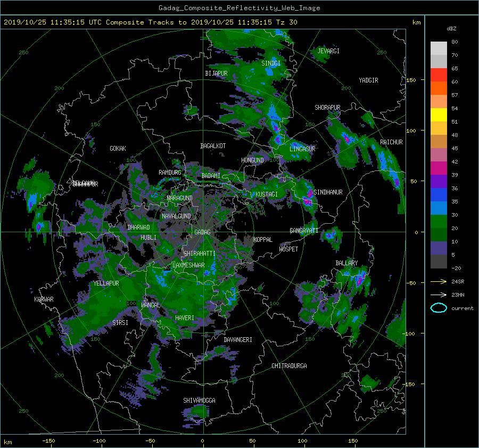Screen dimensions: 479x448
Task: Click the LINGASUR city label
Action: click(x=302, y=149)
